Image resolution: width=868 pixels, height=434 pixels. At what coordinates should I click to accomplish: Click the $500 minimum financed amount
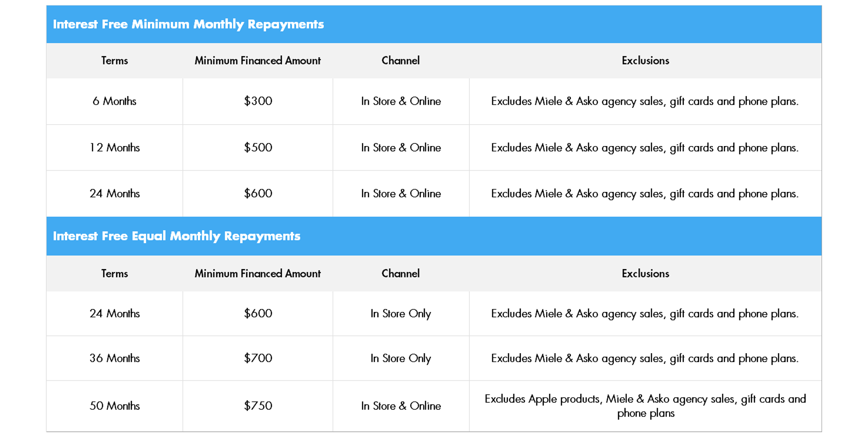click(258, 147)
